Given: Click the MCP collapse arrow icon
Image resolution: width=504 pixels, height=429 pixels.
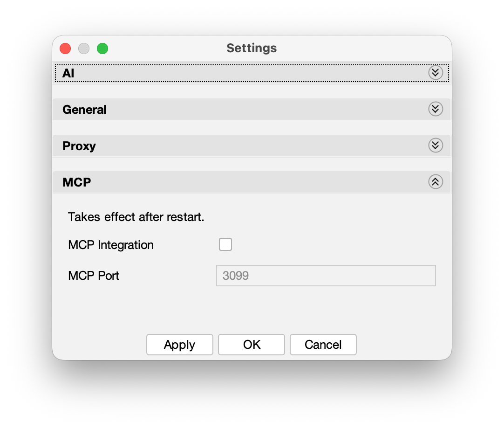Looking at the screenshot, I should [436, 182].
